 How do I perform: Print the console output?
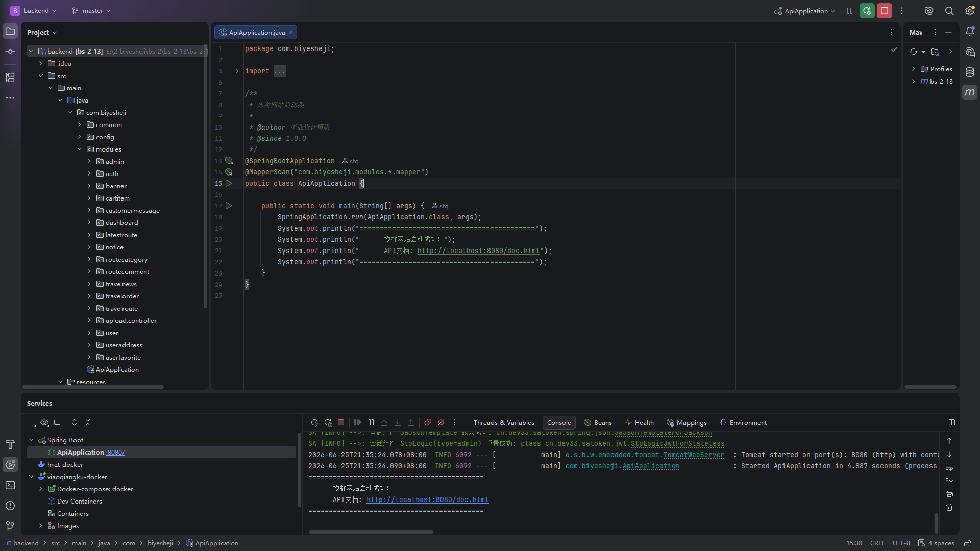(949, 494)
